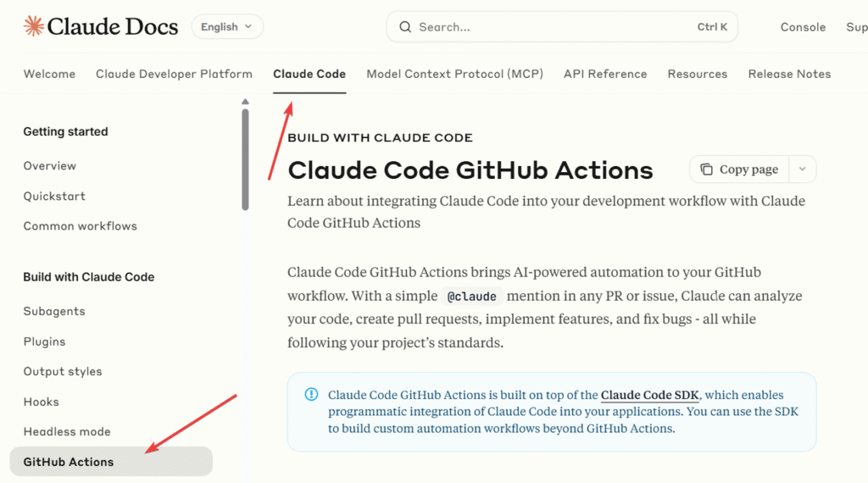Open Quickstart in the sidebar
Image resolution: width=868 pixels, height=483 pixels.
point(54,196)
